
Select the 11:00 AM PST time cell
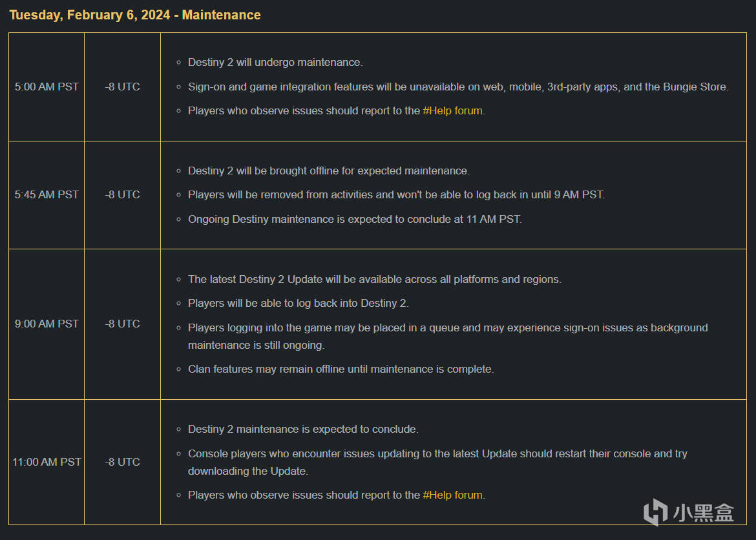coord(47,462)
